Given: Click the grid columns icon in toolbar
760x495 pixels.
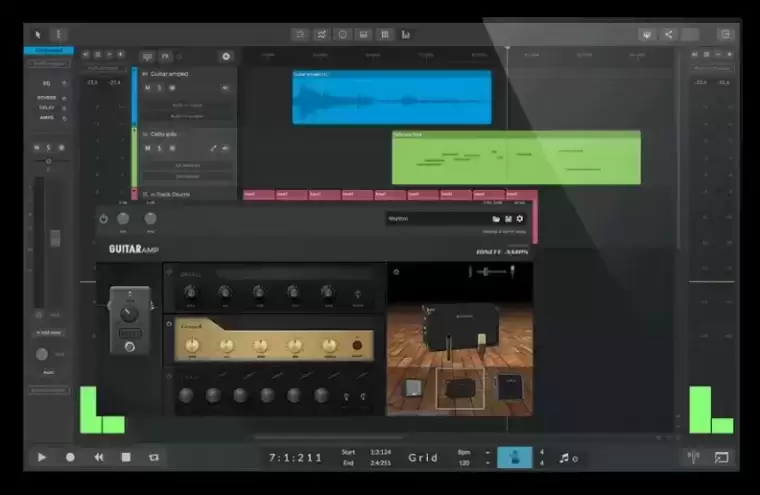Looking at the screenshot, I should (x=385, y=34).
